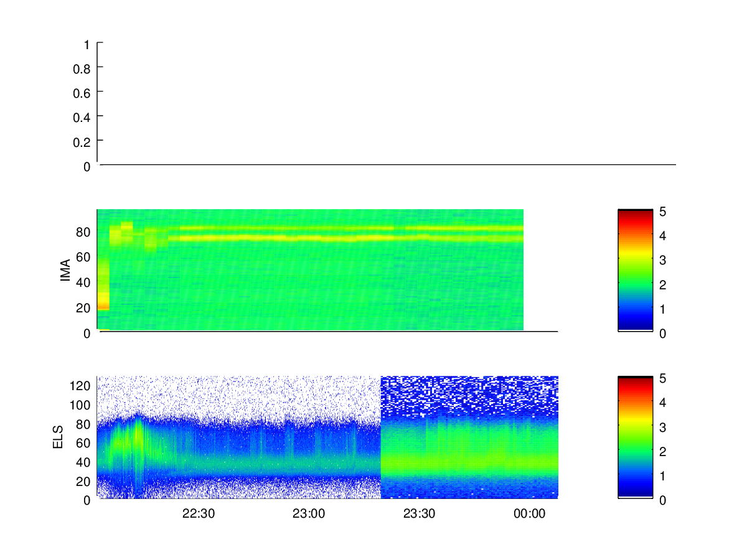The height and width of the screenshot is (560, 747).
Task: Click the IMA colorbar
Action: click(635, 271)
